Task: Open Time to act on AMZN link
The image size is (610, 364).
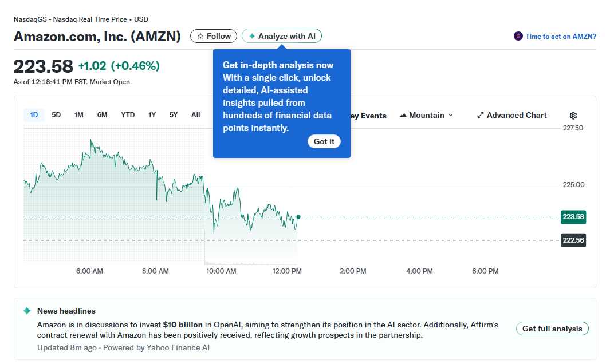Action: pos(558,36)
